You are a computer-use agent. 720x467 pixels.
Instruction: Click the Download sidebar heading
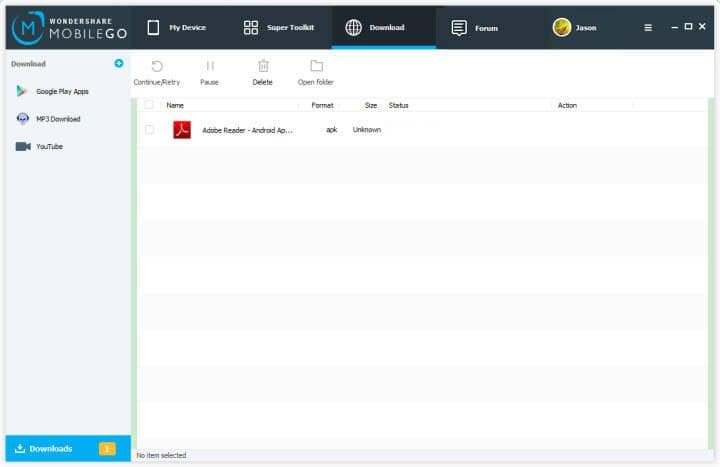[28, 64]
